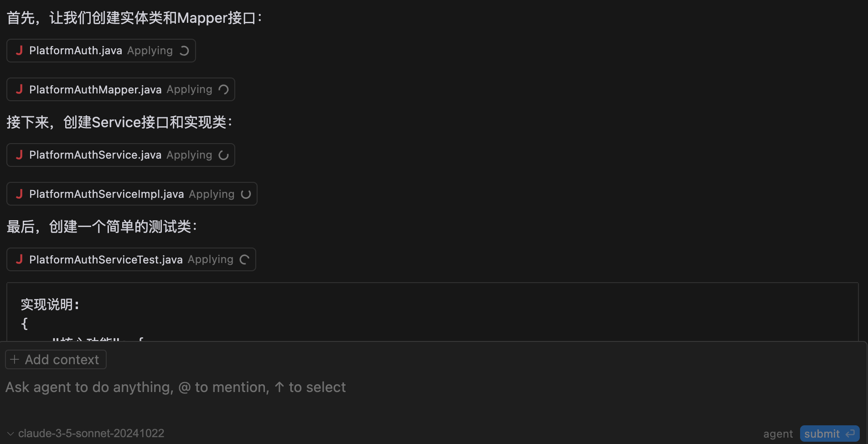Click the spinner next to PlatformAuthServiceTest.java
The image size is (868, 444).
tap(244, 259)
